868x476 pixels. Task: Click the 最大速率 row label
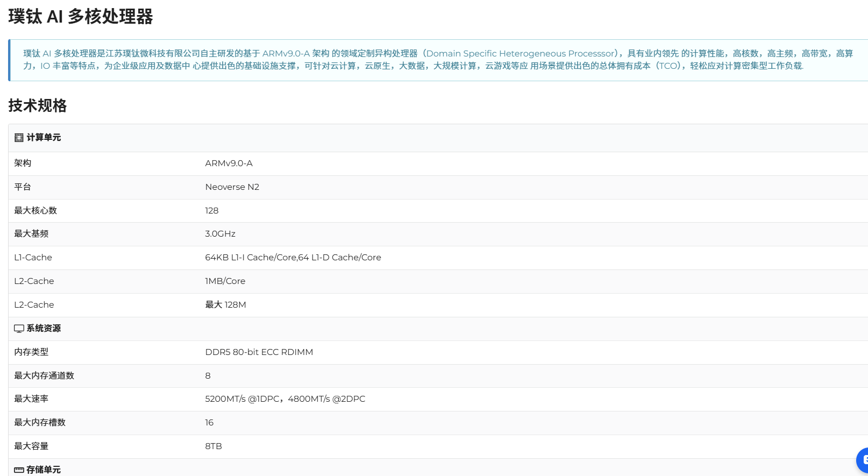pyautogui.click(x=31, y=399)
